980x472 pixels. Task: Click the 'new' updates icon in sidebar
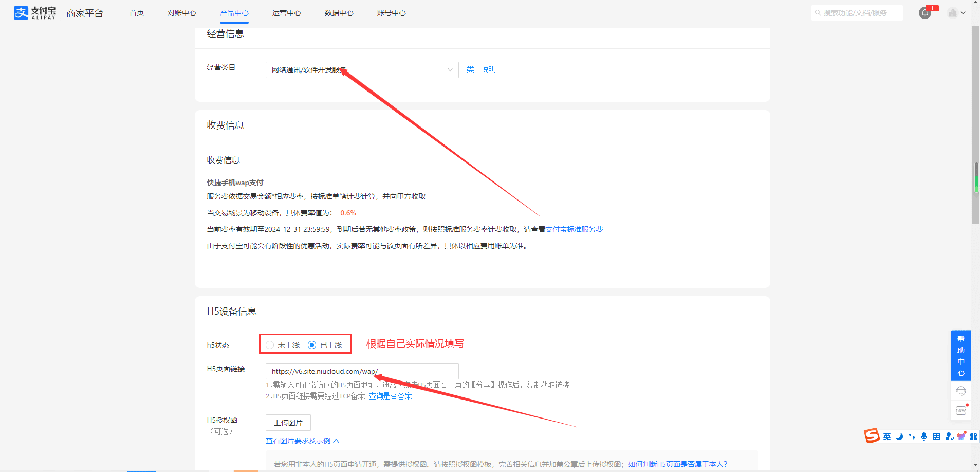click(x=960, y=410)
